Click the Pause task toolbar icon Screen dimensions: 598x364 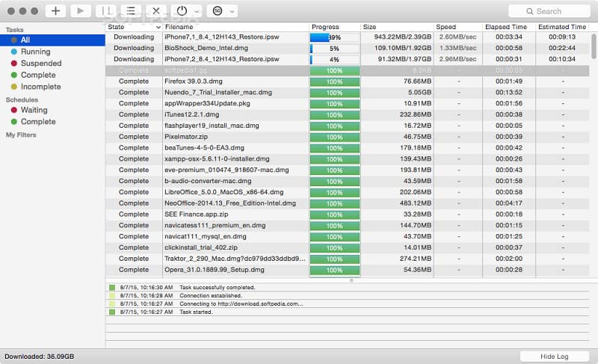(x=106, y=11)
